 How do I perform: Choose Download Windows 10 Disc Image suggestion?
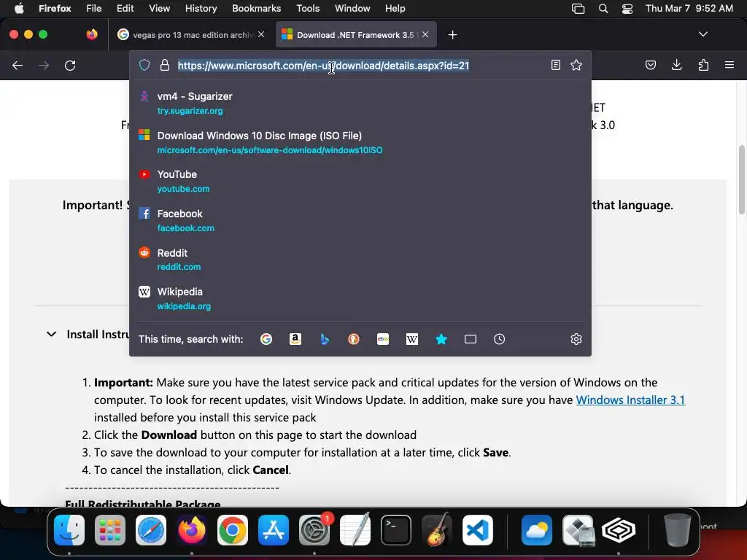[360, 142]
